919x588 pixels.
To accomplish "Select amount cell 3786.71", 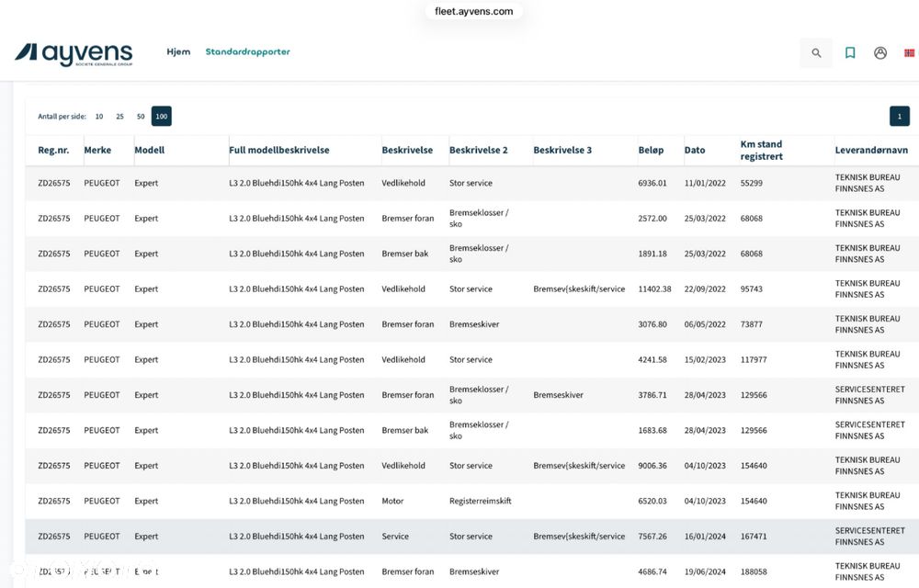I will pyautogui.click(x=652, y=395).
